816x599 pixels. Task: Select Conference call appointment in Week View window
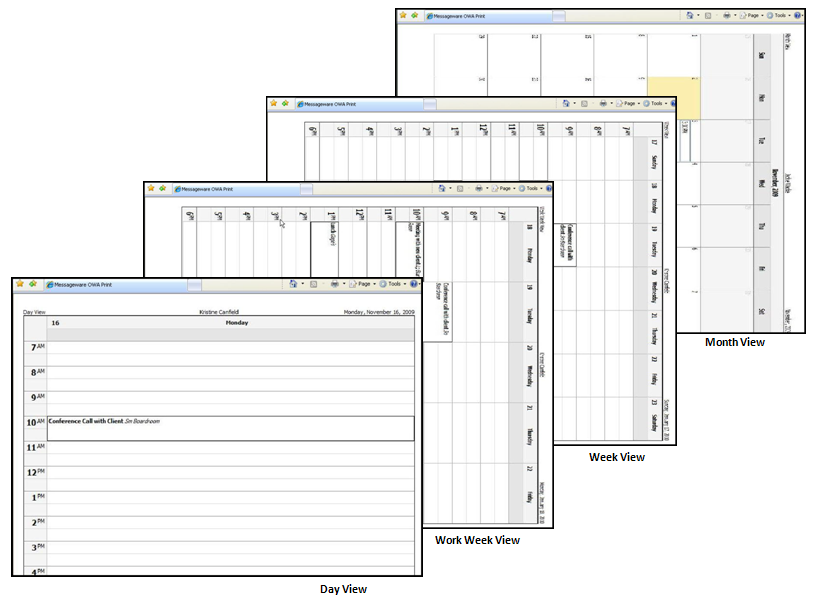pos(565,245)
